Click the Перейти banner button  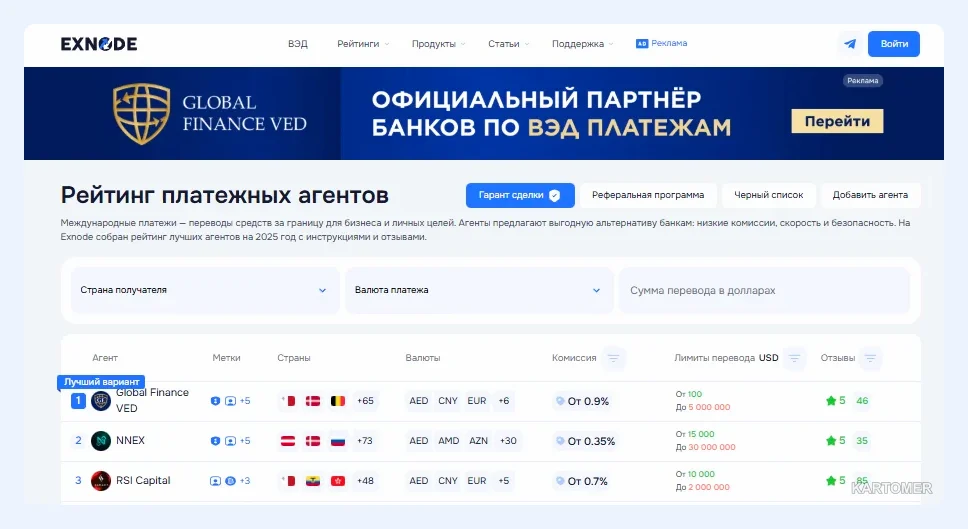point(837,121)
